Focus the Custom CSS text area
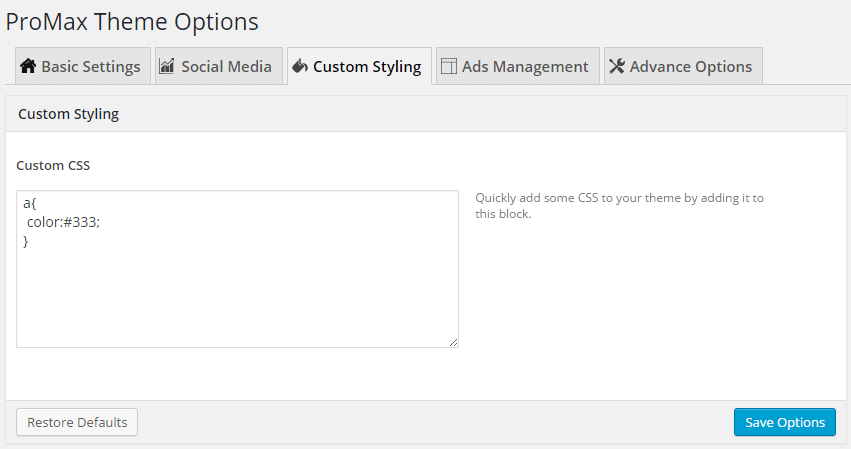 pos(237,269)
